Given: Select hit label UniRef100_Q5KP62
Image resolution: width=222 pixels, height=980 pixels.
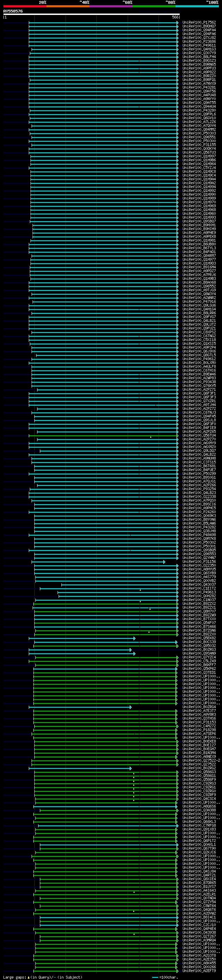Looking at the screenshot, I should tap(199, 669).
